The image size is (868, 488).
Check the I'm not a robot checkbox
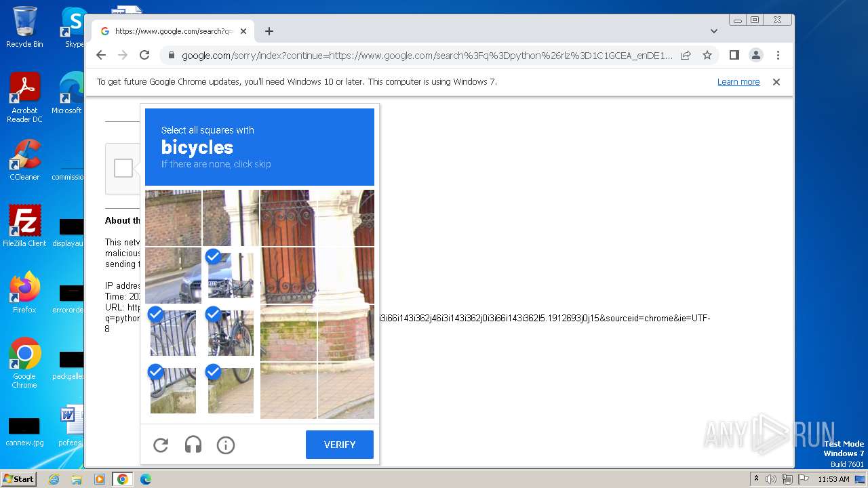click(123, 168)
